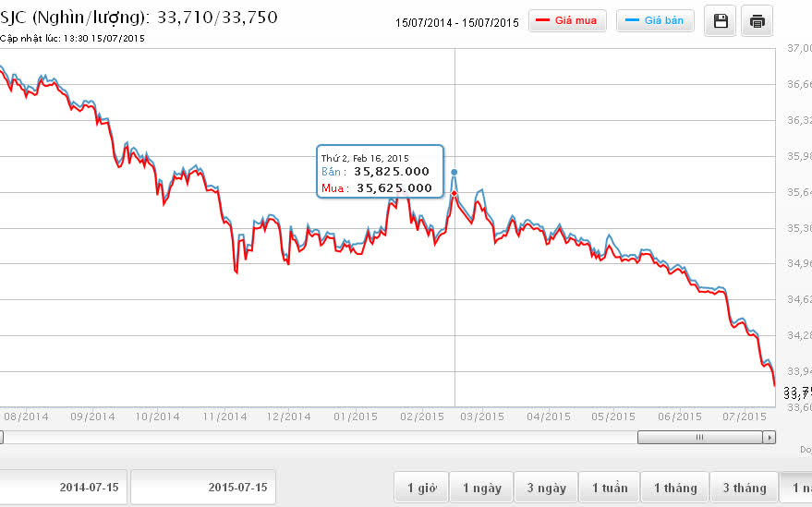Click the 04/2015 x-axis label
Image resolution: width=812 pixels, height=507 pixels.
pyautogui.click(x=549, y=416)
